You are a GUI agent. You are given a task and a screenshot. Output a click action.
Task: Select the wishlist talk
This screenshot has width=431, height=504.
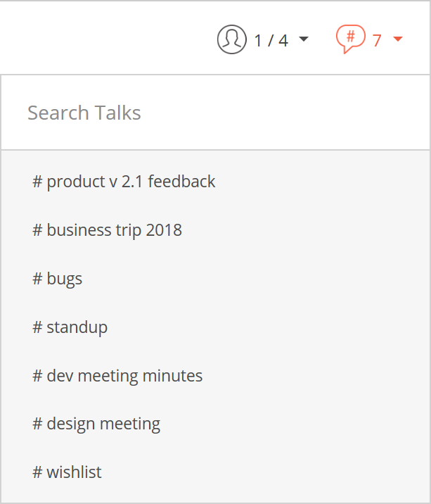coord(215,472)
